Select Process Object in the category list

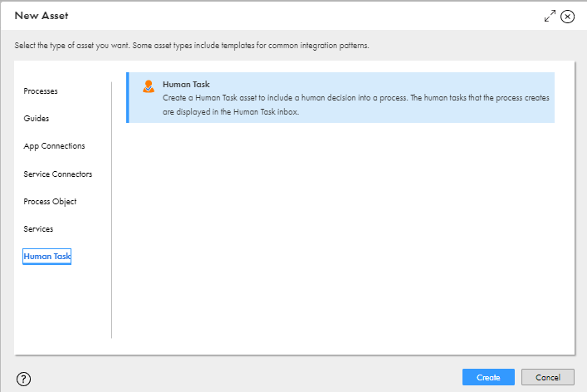pos(50,202)
